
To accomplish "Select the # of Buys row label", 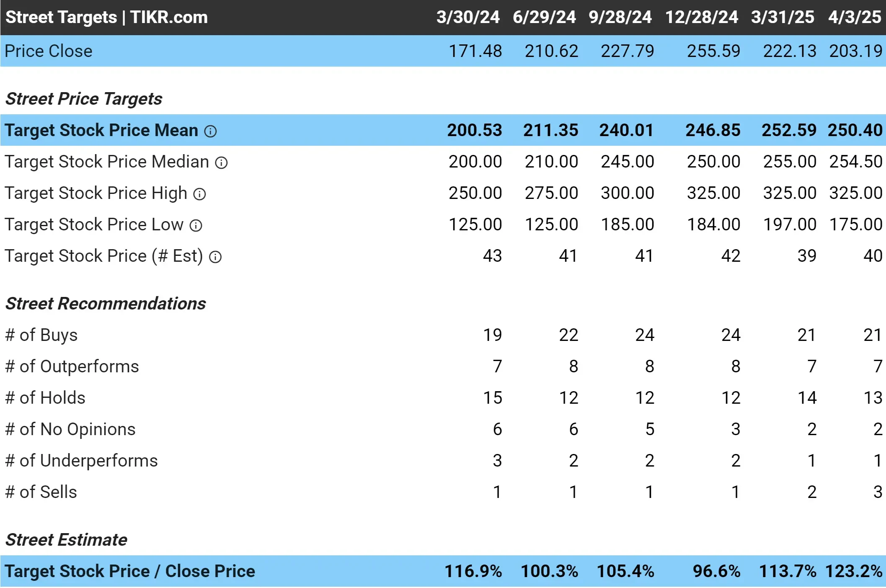I will pyautogui.click(x=41, y=335).
